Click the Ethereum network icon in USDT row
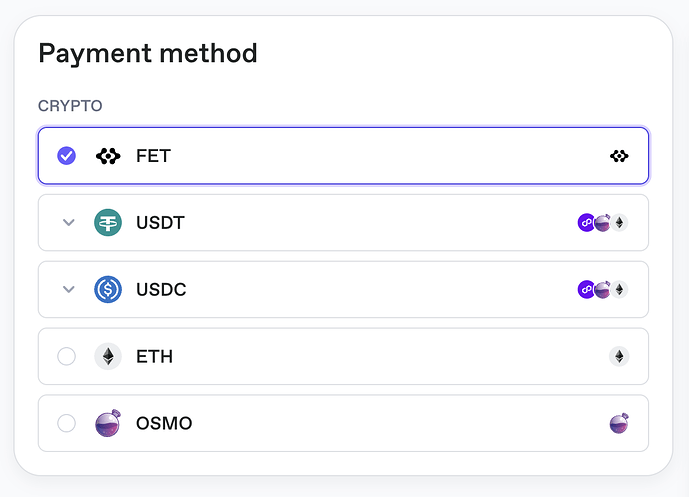Screen dimensions: 689x497 pos(620,223)
